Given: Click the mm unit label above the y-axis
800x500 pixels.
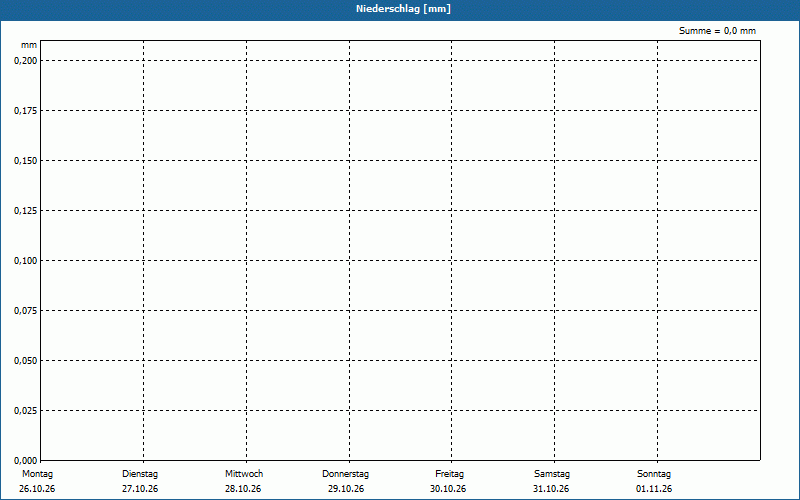Looking at the screenshot, I should (29, 45).
